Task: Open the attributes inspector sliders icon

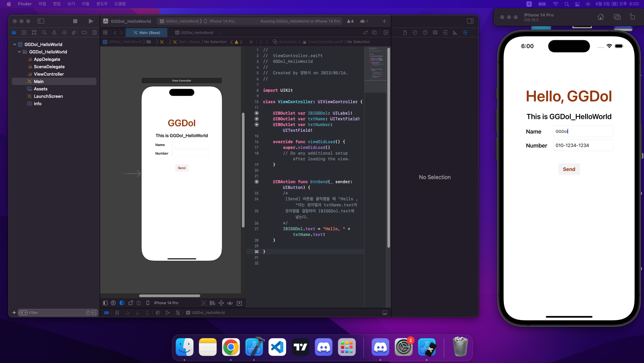Action: [x=445, y=33]
